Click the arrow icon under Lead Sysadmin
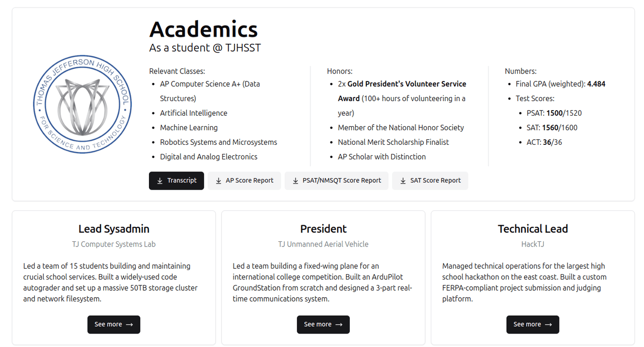 129,325
